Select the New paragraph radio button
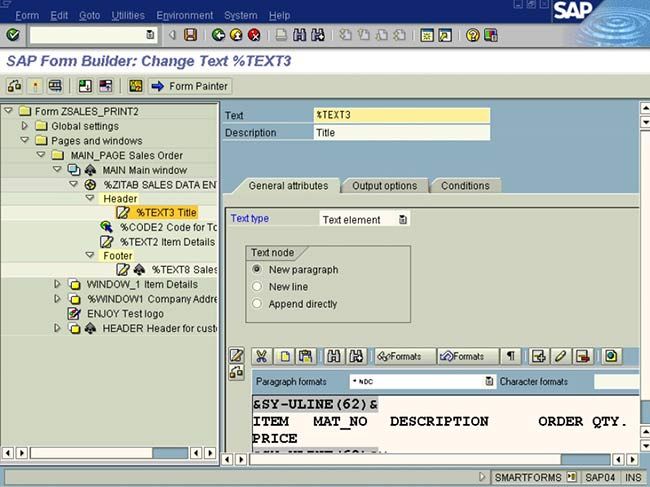The image size is (650, 487). pos(257,269)
